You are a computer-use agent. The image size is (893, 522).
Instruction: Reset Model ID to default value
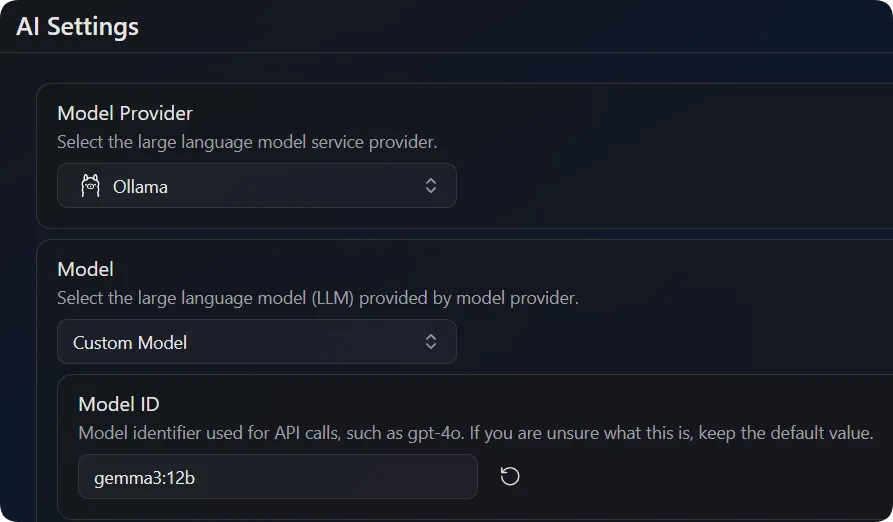[510, 477]
